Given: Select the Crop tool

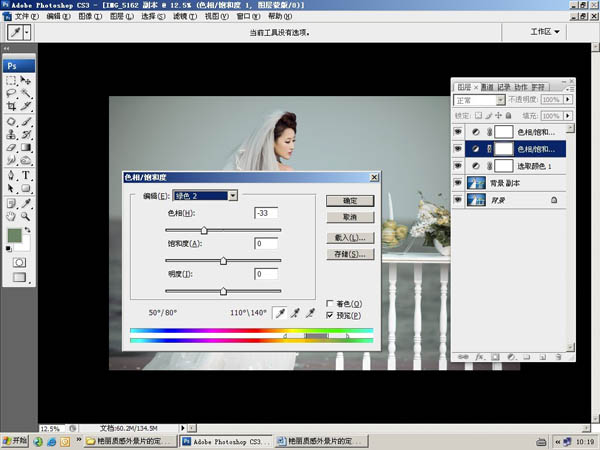Looking at the screenshot, I should (11, 106).
